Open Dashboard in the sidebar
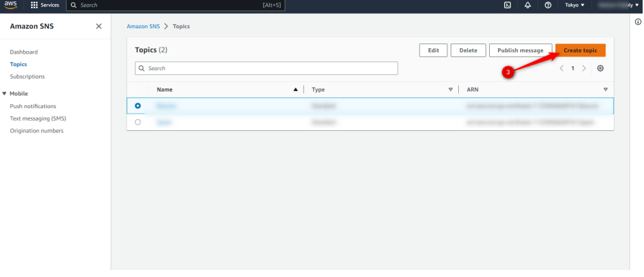This screenshot has width=644, height=277. [x=24, y=52]
